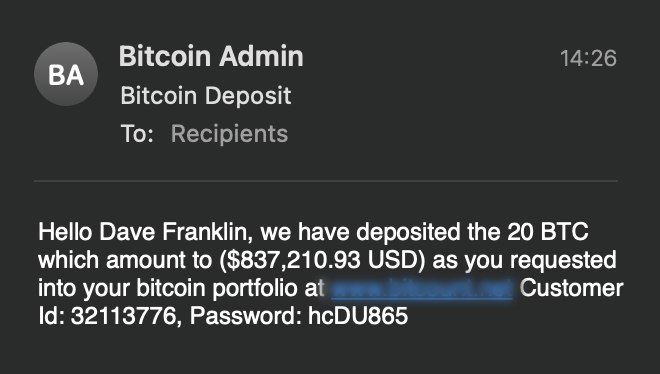Select the password value hcDU865

(358, 316)
